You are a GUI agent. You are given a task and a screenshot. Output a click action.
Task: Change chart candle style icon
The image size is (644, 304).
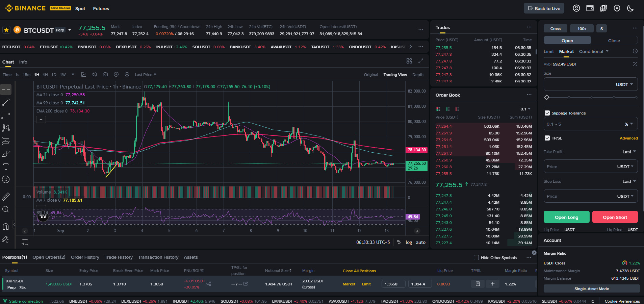tap(95, 74)
